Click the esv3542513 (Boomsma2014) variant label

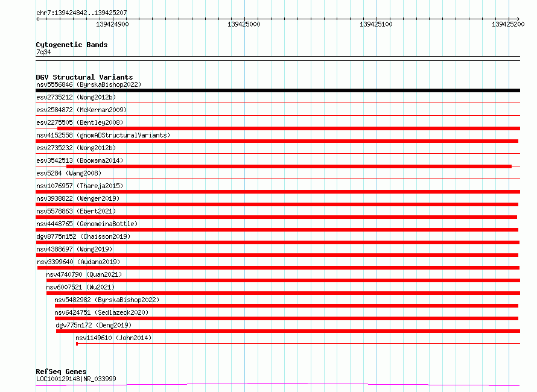tap(80, 160)
